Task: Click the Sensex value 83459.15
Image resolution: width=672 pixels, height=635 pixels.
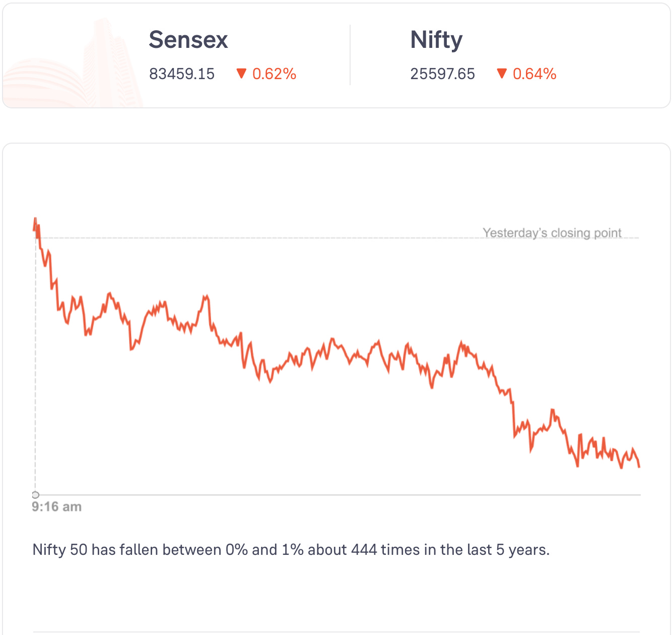Action: pos(182,74)
